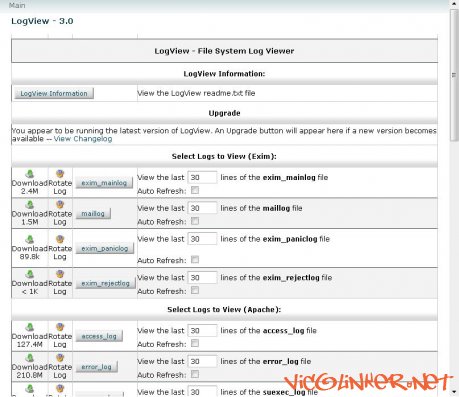459x397 pixels.
Task: Click the scrollbar down arrow
Action: 454,392
